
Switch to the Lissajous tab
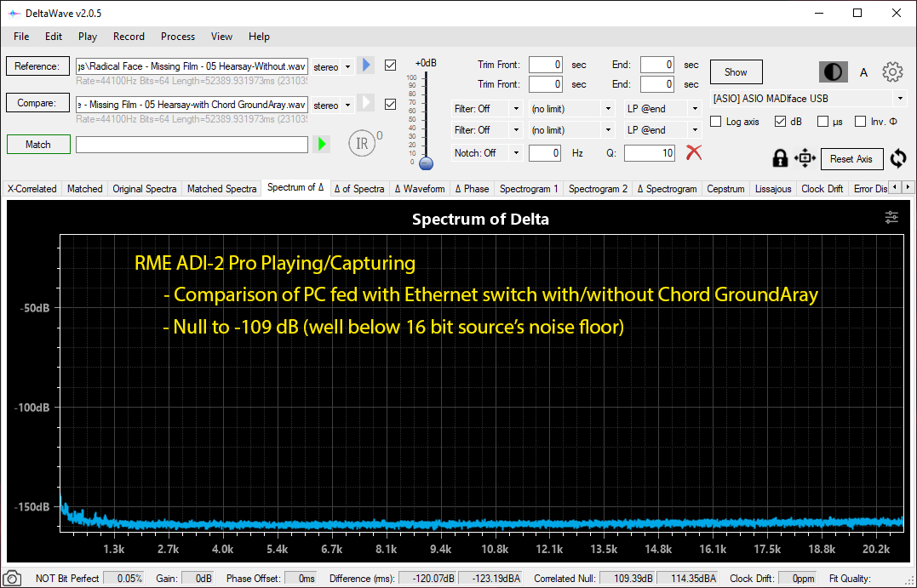773,189
